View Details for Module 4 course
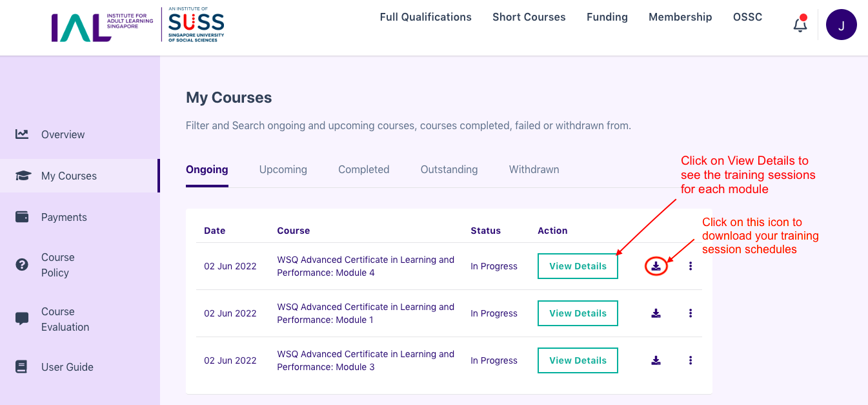The width and height of the screenshot is (868, 405). 578,266
